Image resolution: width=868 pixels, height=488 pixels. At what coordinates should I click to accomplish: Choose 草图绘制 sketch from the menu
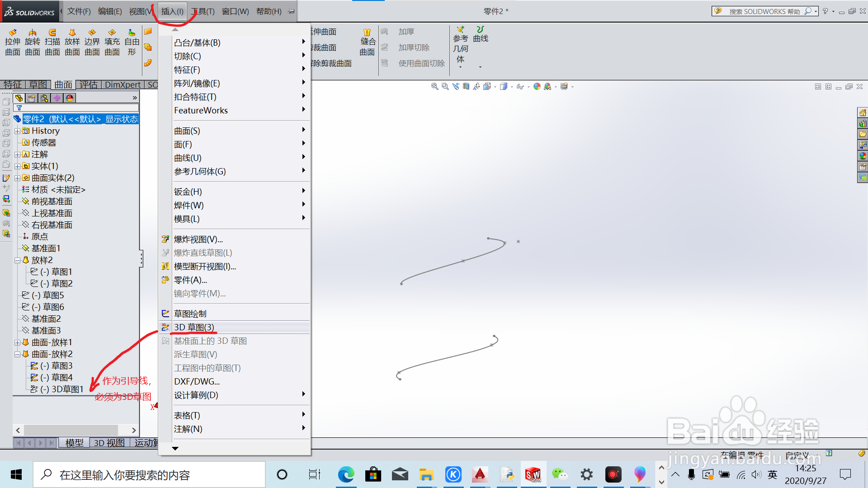235,314
